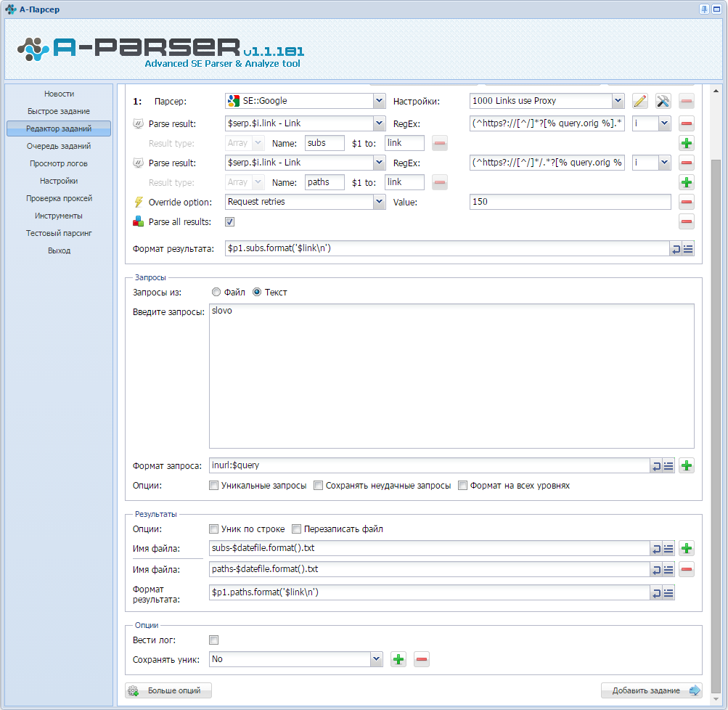
Task: Open Сохранять уник No dropdown
Action: tap(377, 659)
